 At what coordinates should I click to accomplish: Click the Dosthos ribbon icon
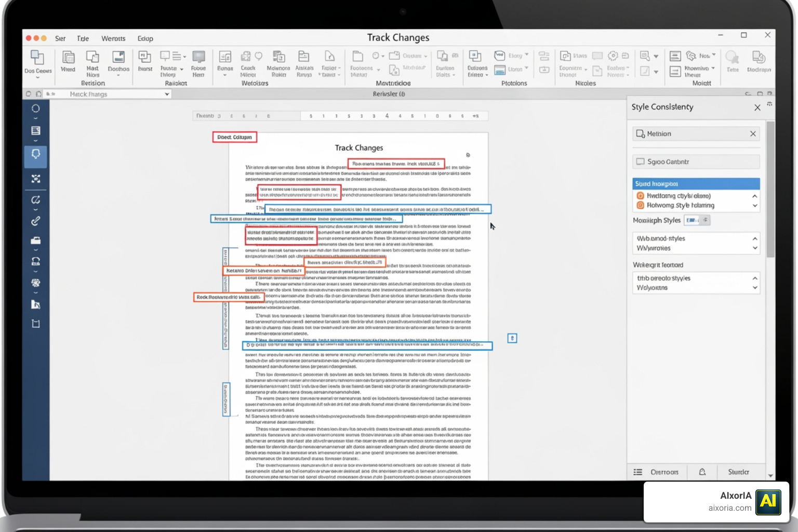click(x=118, y=57)
